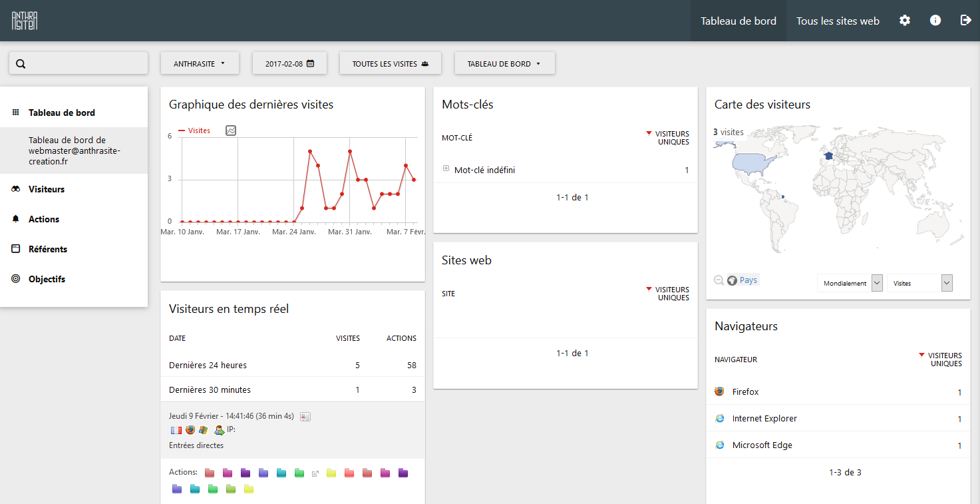Image resolution: width=980 pixels, height=504 pixels.
Task: Open the visitor profile card icon
Action: (305, 417)
